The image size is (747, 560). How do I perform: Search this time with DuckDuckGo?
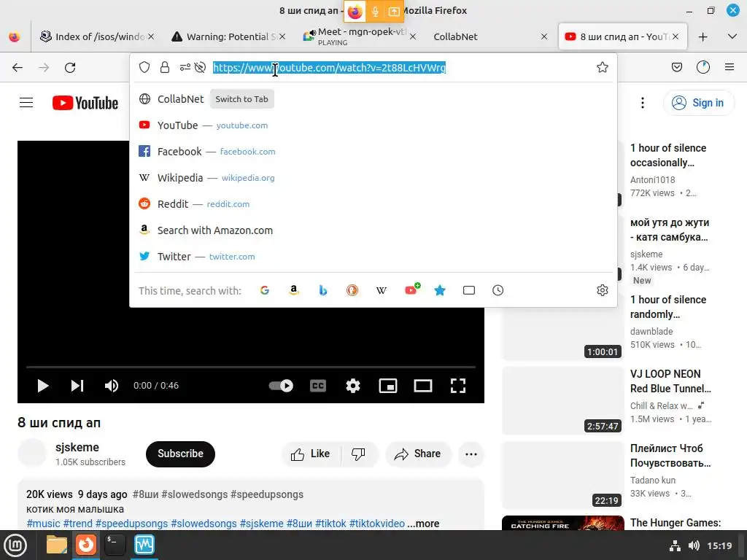click(352, 290)
